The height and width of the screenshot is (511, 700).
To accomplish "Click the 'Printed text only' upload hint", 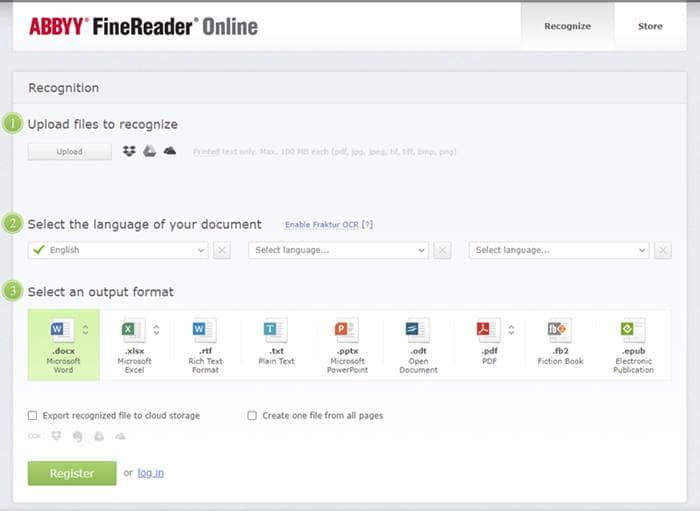I will pyautogui.click(x=325, y=152).
